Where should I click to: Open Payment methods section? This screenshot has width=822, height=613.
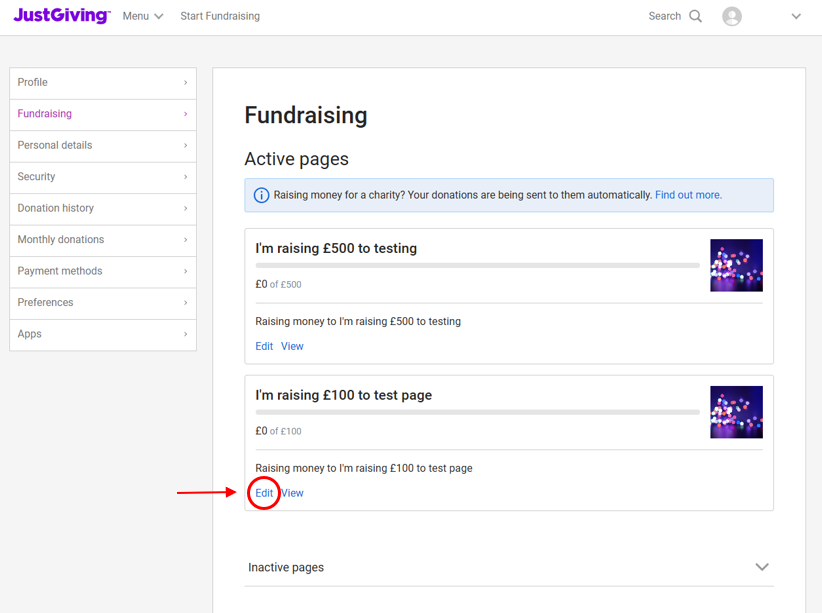point(103,272)
